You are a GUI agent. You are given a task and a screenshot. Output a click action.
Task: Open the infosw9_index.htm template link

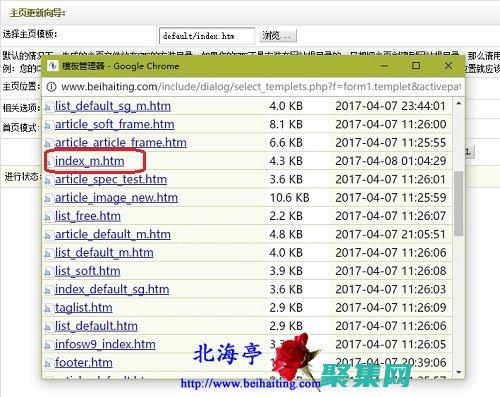click(105, 344)
